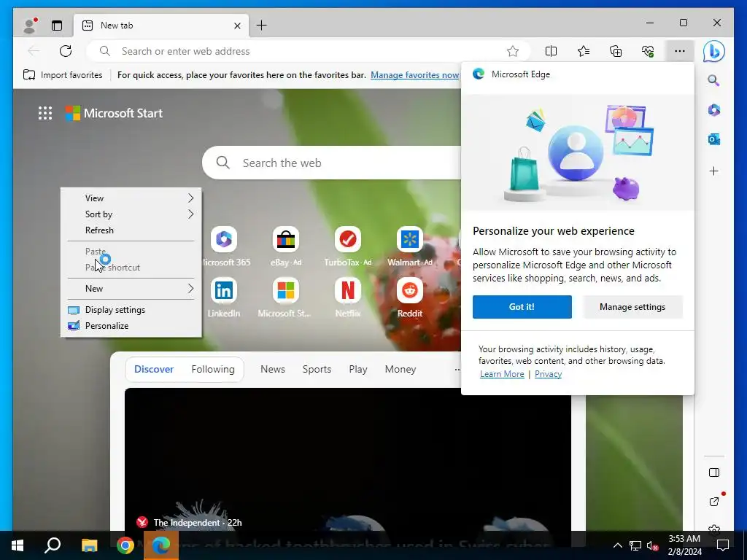Open the eBay quick link tile
Viewport: 747px width, 560px height.
coord(286,246)
